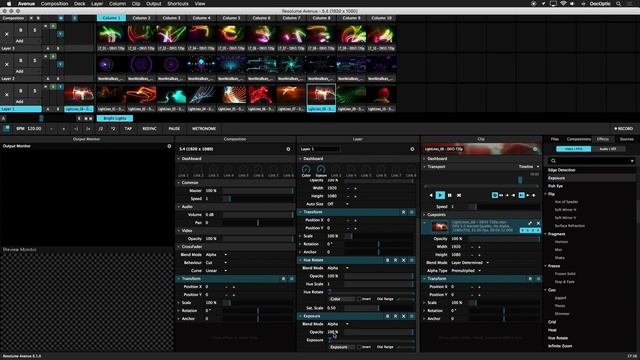
Task: Adjust Hue Rotate Sat. Scale slider
Action: [379, 308]
